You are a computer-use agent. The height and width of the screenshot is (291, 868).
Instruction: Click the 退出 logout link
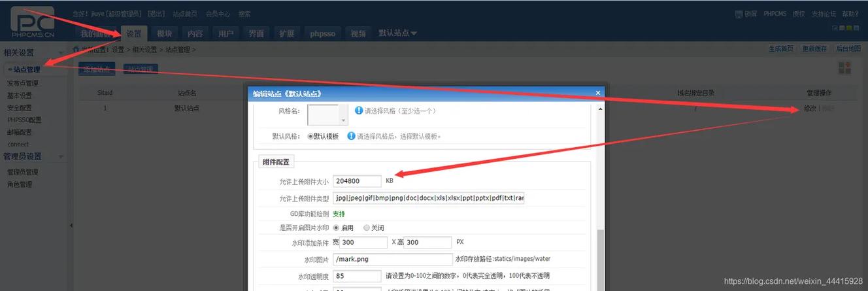coord(156,14)
